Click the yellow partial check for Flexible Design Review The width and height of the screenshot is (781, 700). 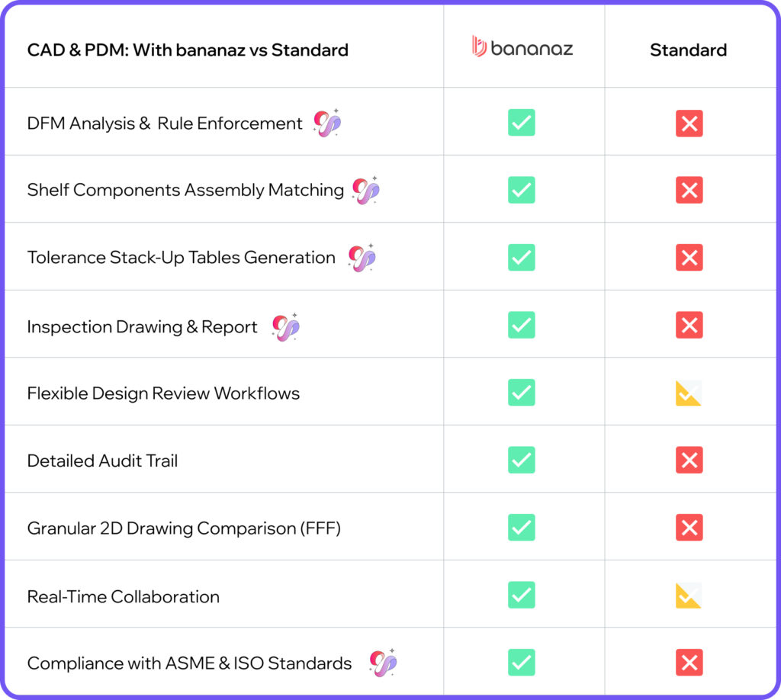pyautogui.click(x=689, y=393)
